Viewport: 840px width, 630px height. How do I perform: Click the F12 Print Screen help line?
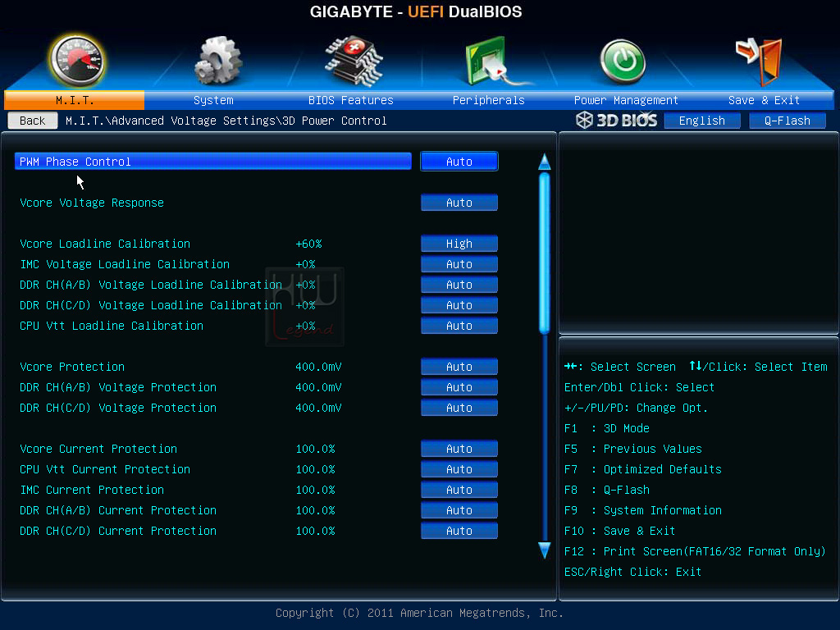[x=695, y=551]
